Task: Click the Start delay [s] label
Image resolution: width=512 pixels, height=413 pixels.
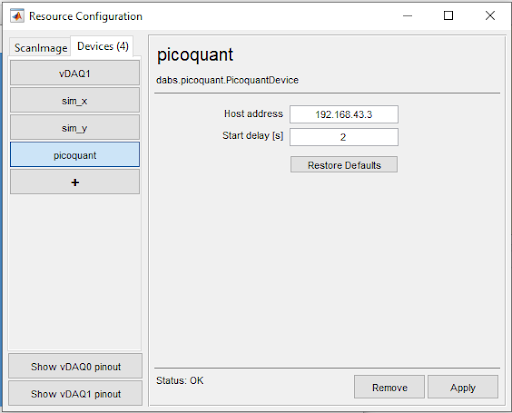Action: [x=253, y=136]
